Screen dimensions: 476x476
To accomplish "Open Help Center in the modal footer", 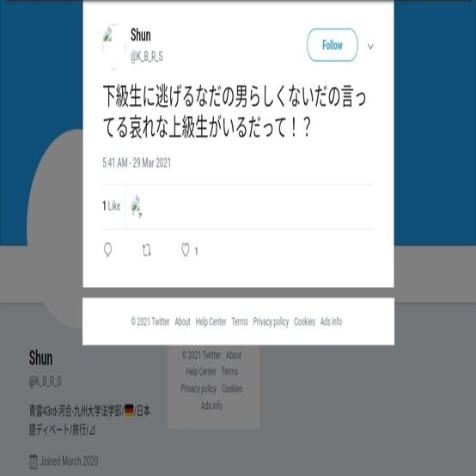I will coord(211,321).
